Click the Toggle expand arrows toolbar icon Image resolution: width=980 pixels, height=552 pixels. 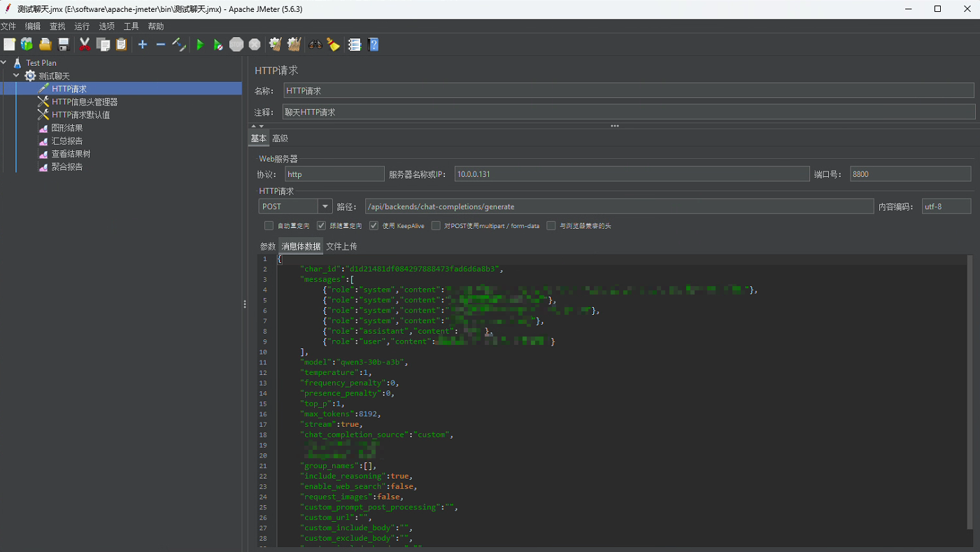click(179, 45)
